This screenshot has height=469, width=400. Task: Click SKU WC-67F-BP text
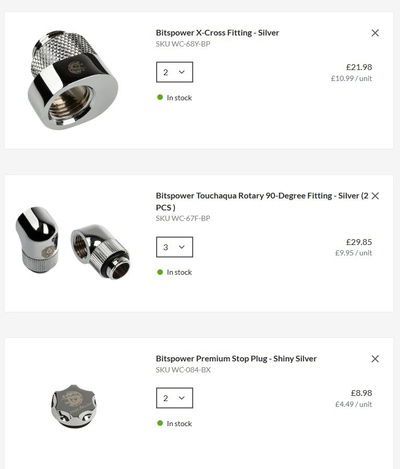(183, 218)
